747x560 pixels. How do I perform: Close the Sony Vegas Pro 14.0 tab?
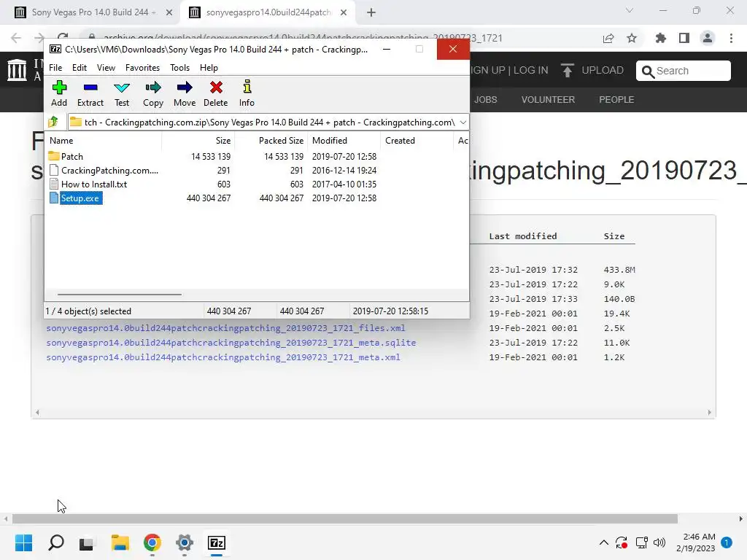click(169, 13)
